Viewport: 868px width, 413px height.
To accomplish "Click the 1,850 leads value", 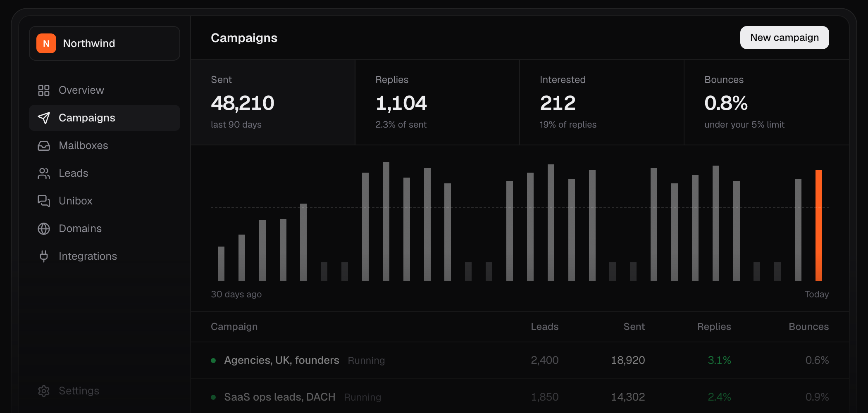I will coord(544,397).
